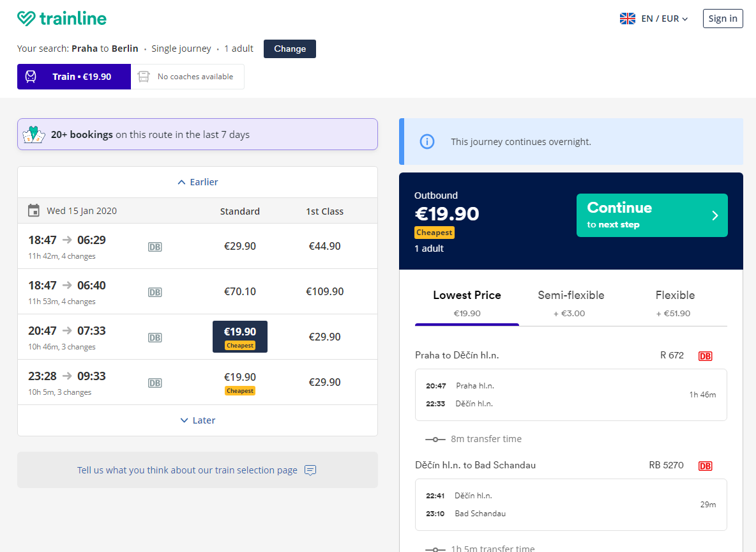Viewport: 756px width, 552px height.
Task: Show Later train times
Action: [197, 420]
